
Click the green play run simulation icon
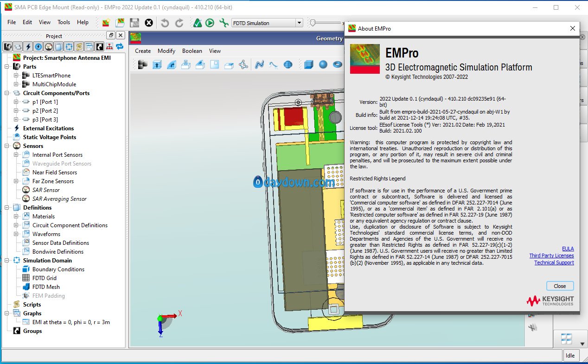210,23
